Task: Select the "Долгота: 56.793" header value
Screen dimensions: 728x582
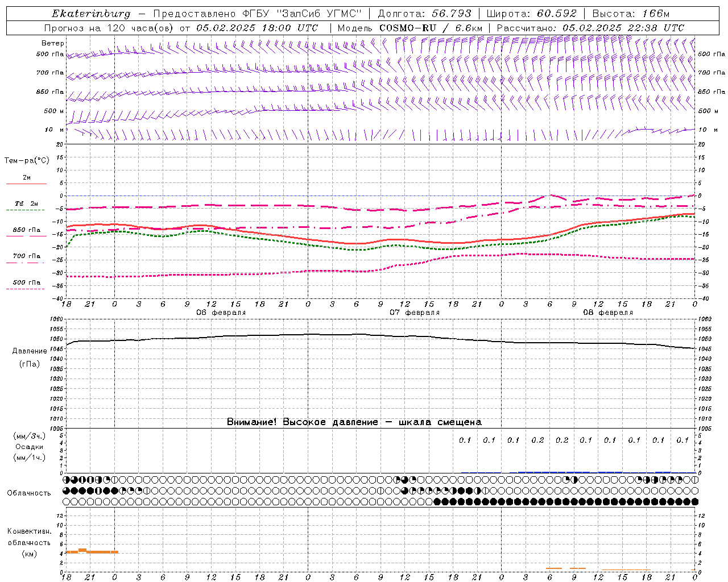Action: (424, 14)
